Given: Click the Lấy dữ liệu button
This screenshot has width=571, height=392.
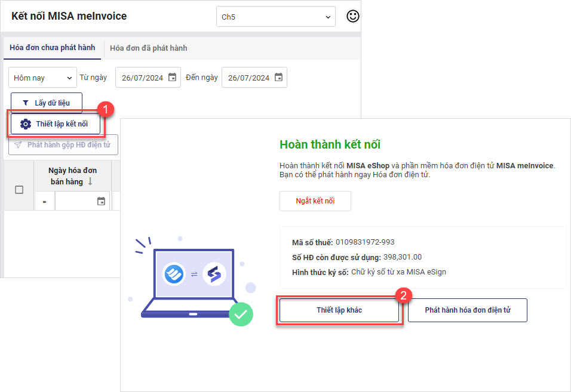Looking at the screenshot, I should tap(46, 103).
